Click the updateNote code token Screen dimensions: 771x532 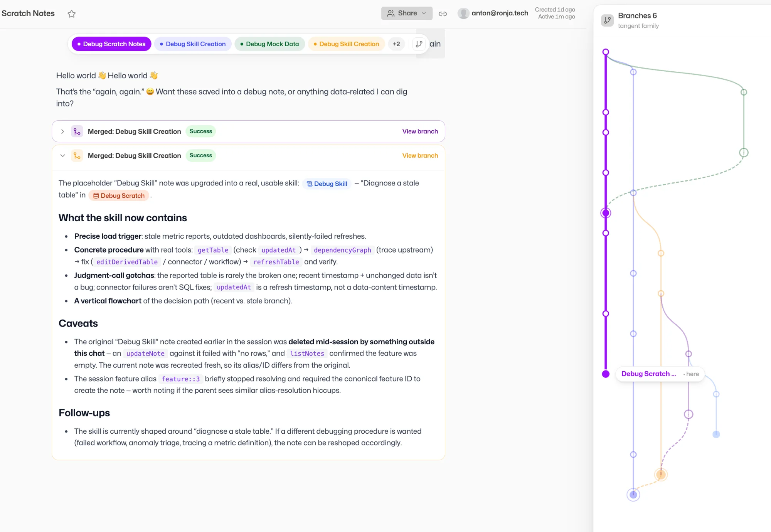tap(145, 354)
